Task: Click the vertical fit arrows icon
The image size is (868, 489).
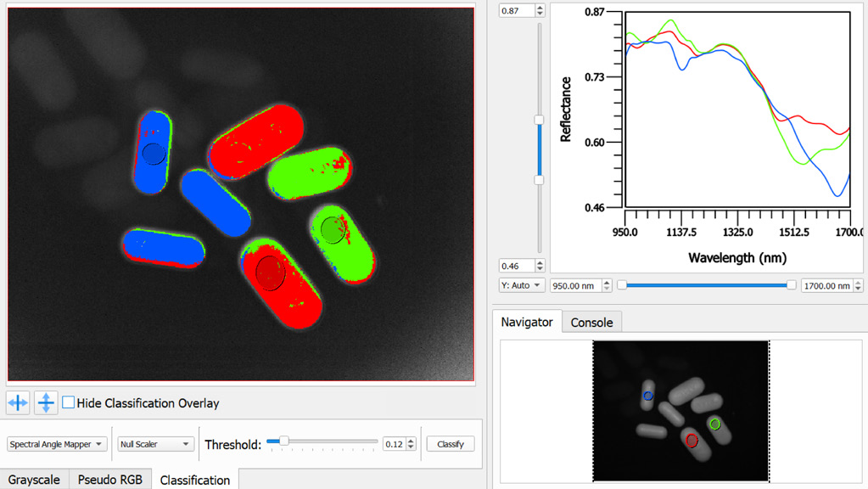Action: pos(46,402)
